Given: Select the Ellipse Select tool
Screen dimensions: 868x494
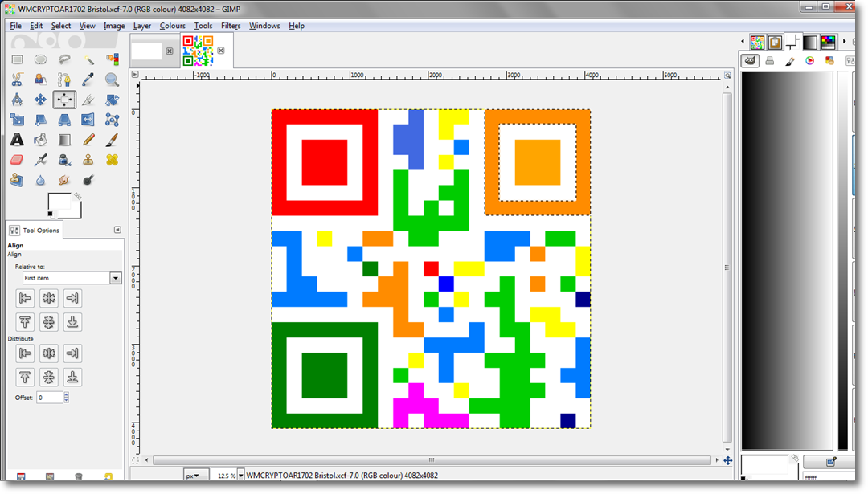Looking at the screenshot, I should point(40,59).
